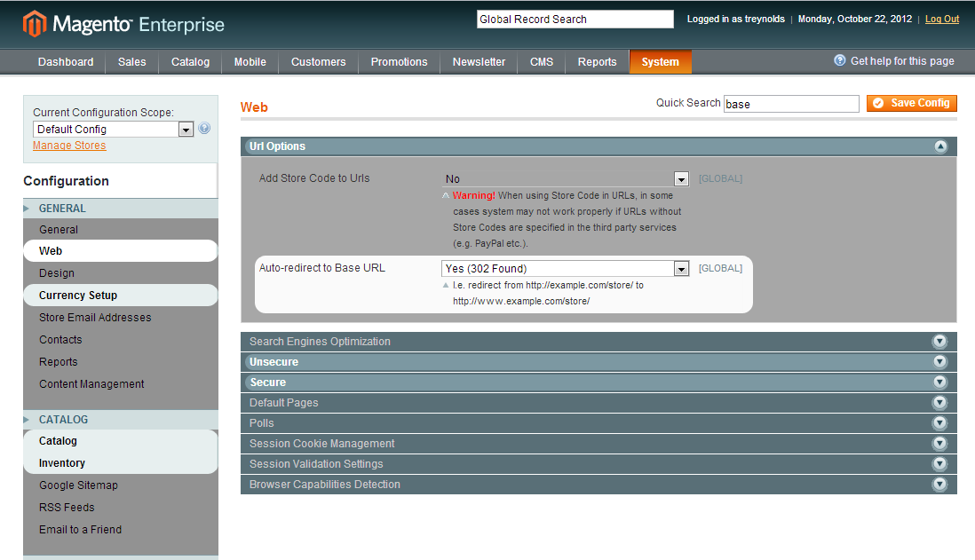Click the Auto-redirect to Base URL label
The height and width of the screenshot is (560, 975).
pos(321,268)
